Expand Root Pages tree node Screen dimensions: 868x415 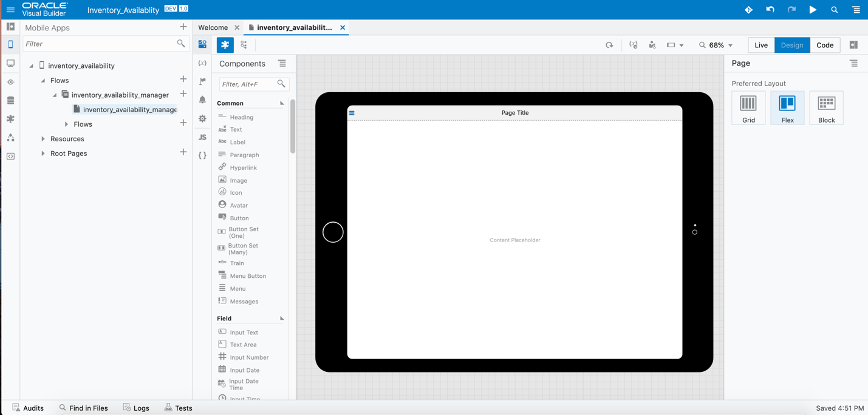tap(43, 154)
